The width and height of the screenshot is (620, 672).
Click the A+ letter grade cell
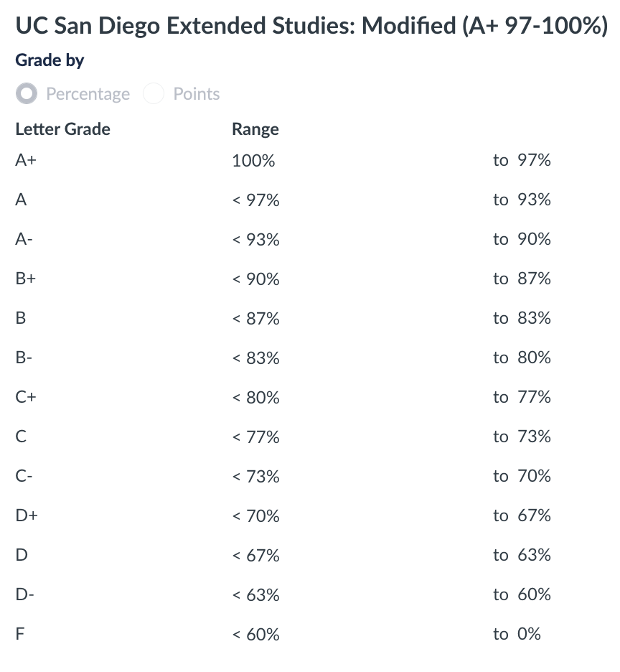[x=26, y=160]
